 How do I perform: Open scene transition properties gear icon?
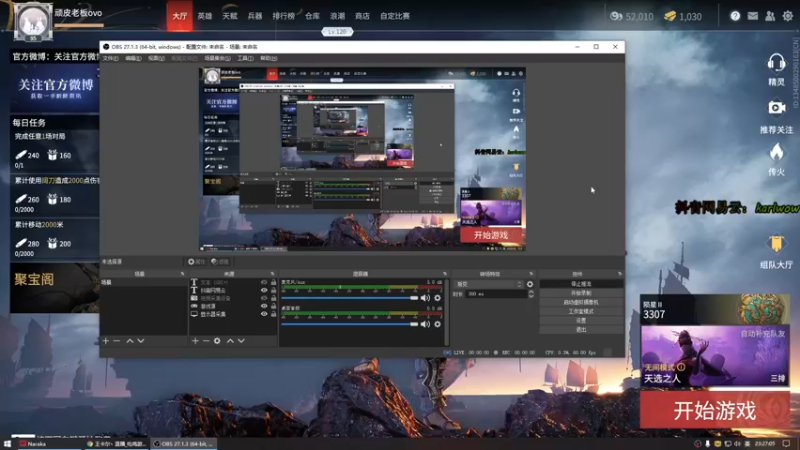[530, 284]
